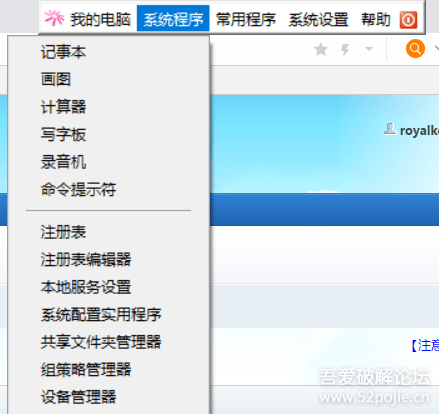Click the orange search magnifier icon
The height and width of the screenshot is (414, 439).
click(415, 49)
